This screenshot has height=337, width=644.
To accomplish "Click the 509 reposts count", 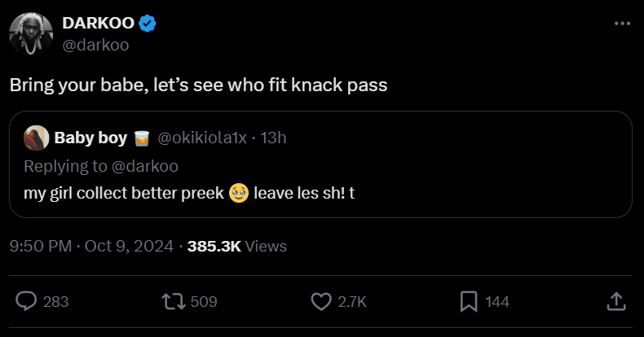I will pos(203,301).
